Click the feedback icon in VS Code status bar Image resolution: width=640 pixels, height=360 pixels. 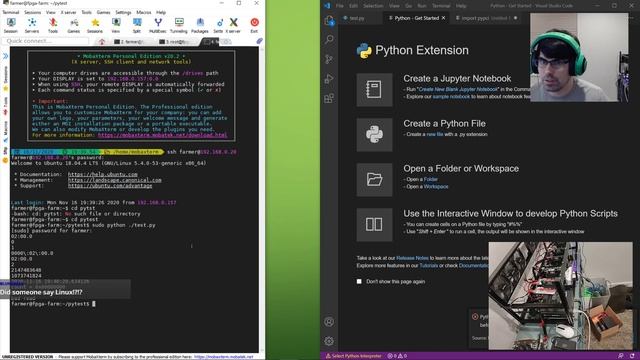click(x=620, y=356)
